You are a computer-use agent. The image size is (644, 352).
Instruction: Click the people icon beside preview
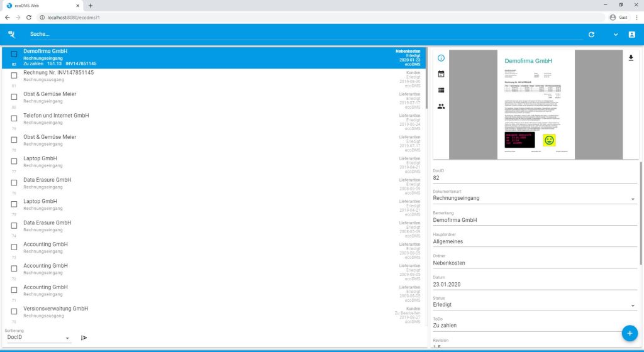(441, 107)
